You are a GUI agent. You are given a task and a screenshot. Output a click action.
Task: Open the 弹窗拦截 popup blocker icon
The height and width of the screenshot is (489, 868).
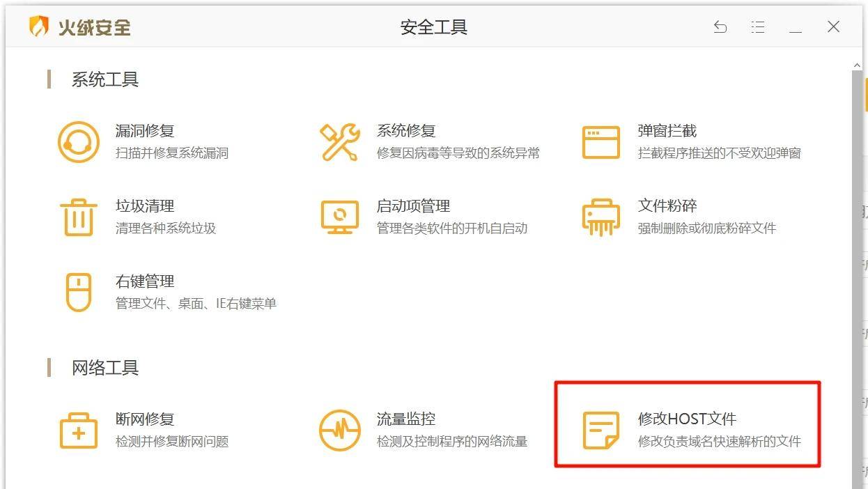click(599, 141)
